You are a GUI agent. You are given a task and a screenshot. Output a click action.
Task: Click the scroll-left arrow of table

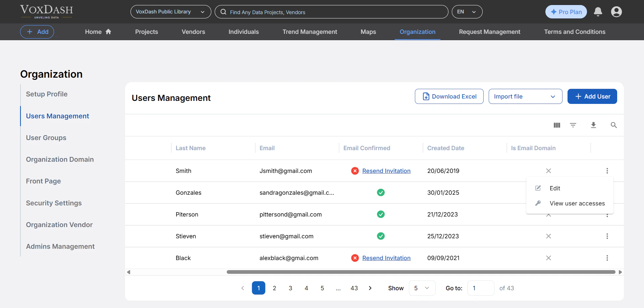(x=128, y=272)
